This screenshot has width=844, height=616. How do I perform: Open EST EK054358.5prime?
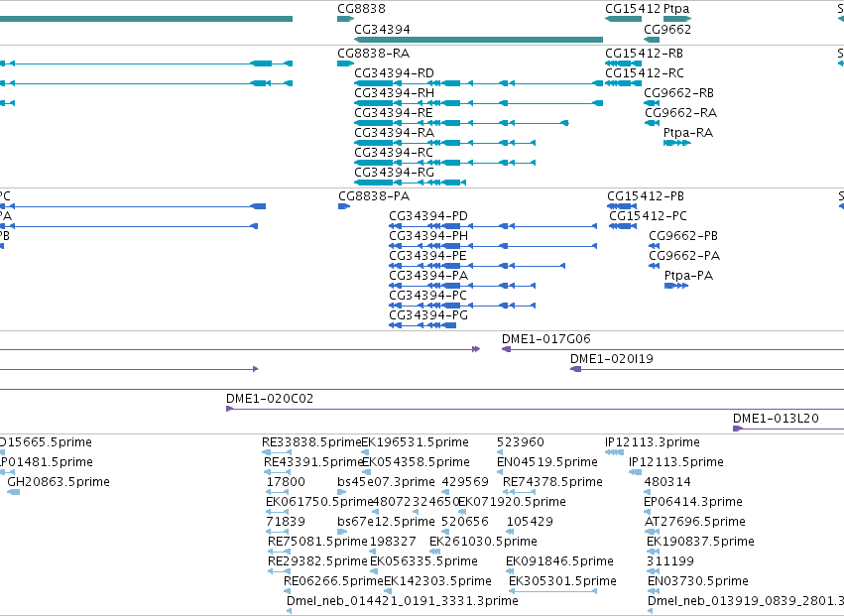click(416, 462)
